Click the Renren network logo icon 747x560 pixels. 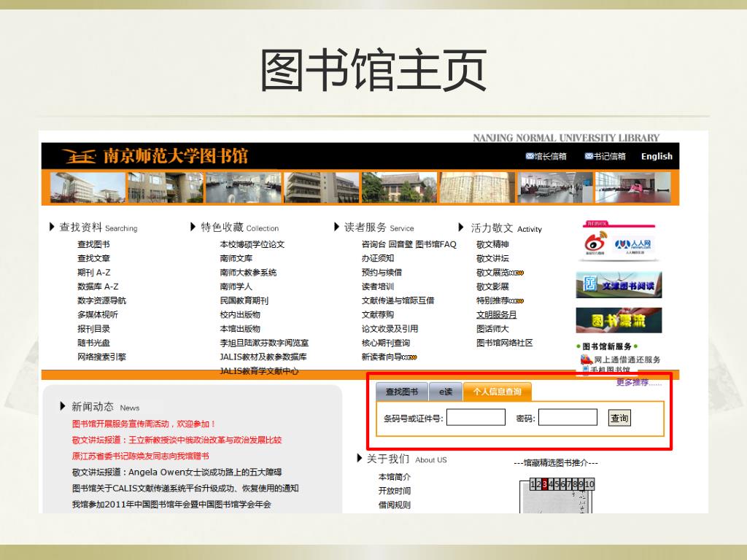(x=633, y=245)
